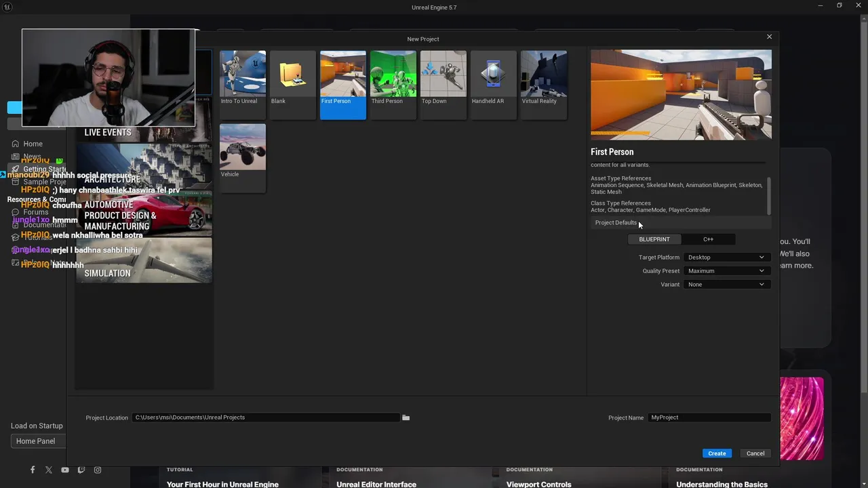Select the Vehicle template
The height and width of the screenshot is (488, 868).
click(x=243, y=158)
